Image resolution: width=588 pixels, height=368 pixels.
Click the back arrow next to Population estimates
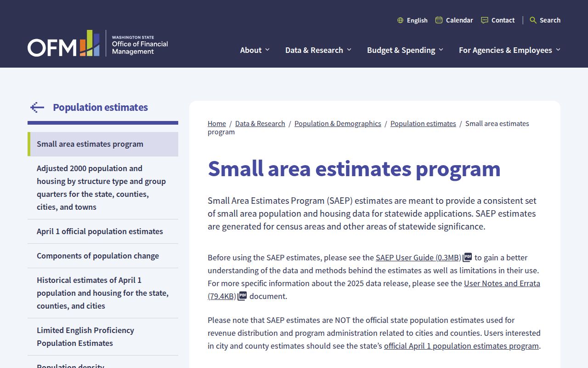(x=37, y=108)
